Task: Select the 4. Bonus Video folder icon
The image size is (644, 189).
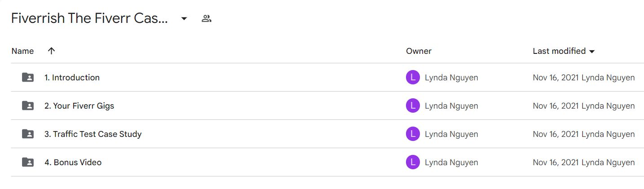Action: (28, 162)
